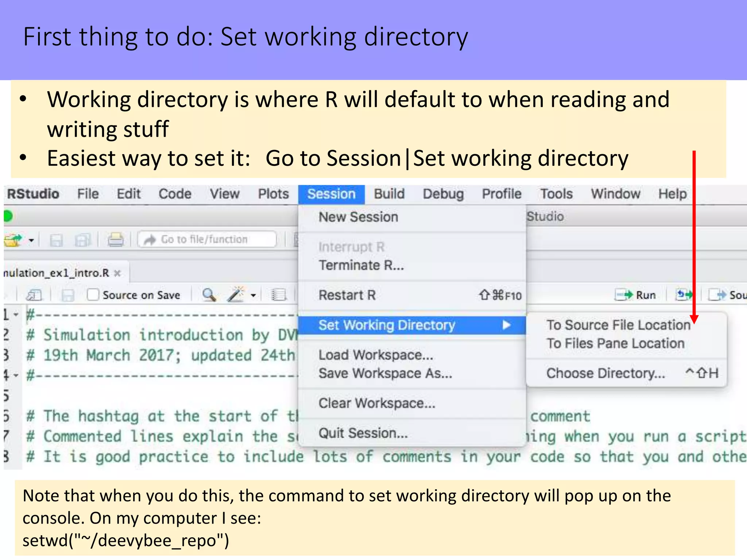Click the Source button
Viewport: 747px width, 560px height.
728,295
